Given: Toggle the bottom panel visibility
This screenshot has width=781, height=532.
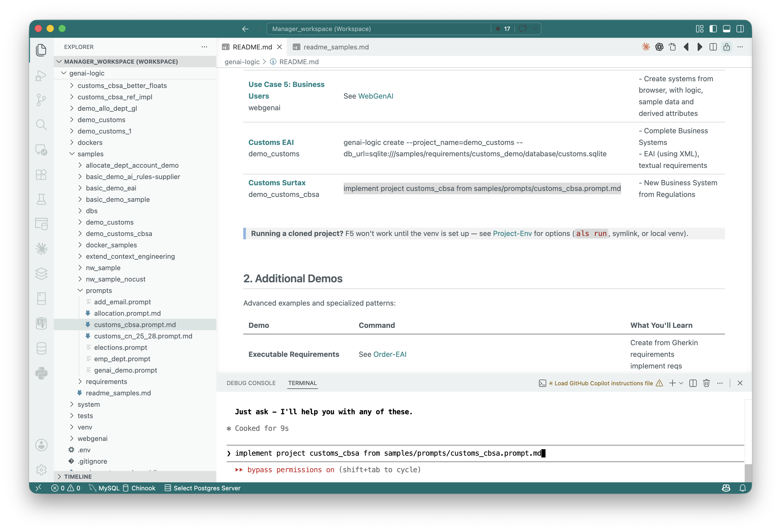Looking at the screenshot, I should (x=726, y=29).
